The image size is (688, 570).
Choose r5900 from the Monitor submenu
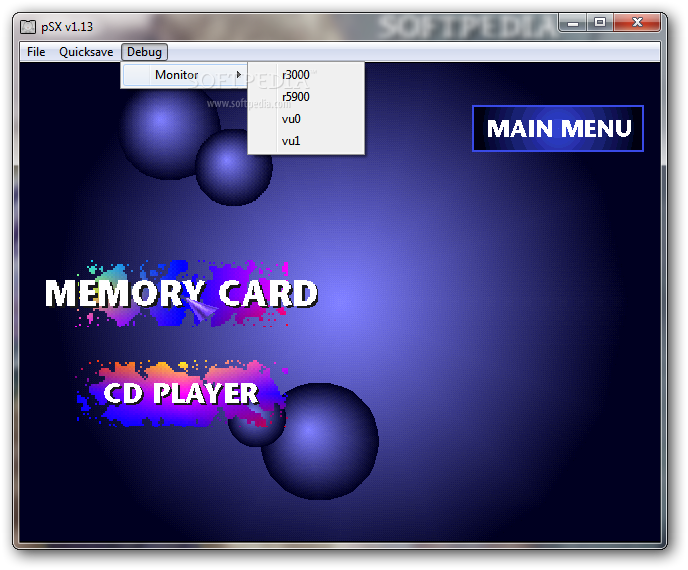click(306, 97)
